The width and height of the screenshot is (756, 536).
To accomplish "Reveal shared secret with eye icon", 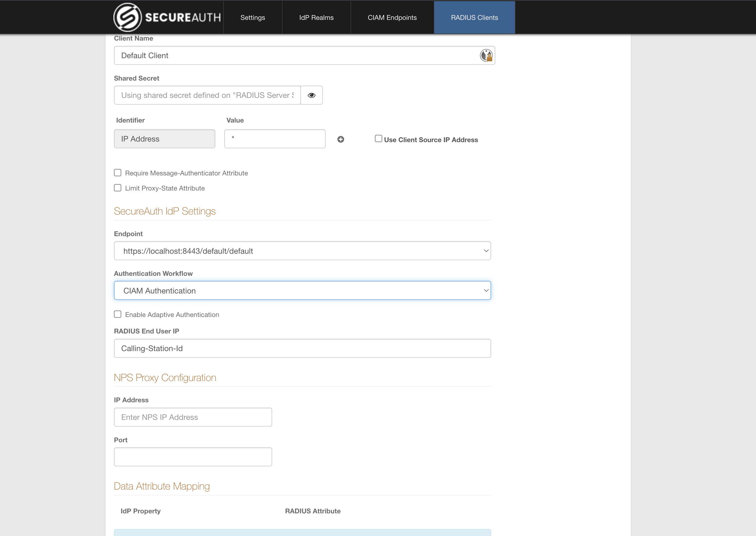I will tap(311, 95).
